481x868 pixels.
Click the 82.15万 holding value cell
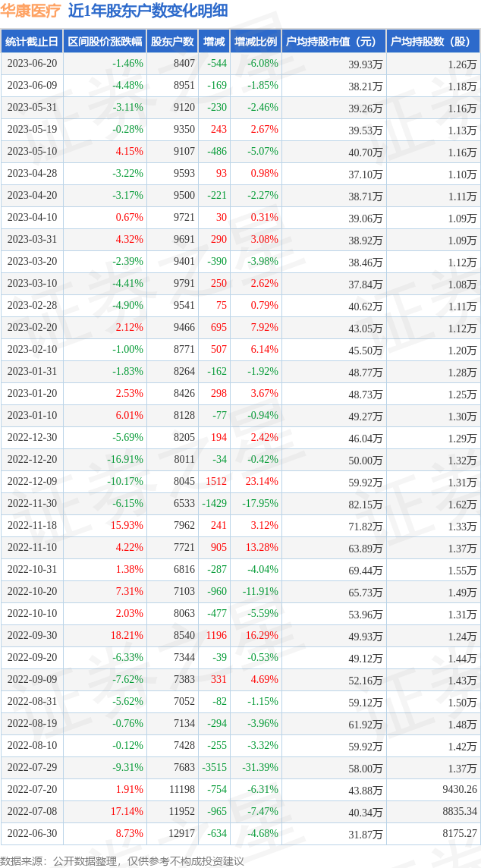pyautogui.click(x=365, y=504)
